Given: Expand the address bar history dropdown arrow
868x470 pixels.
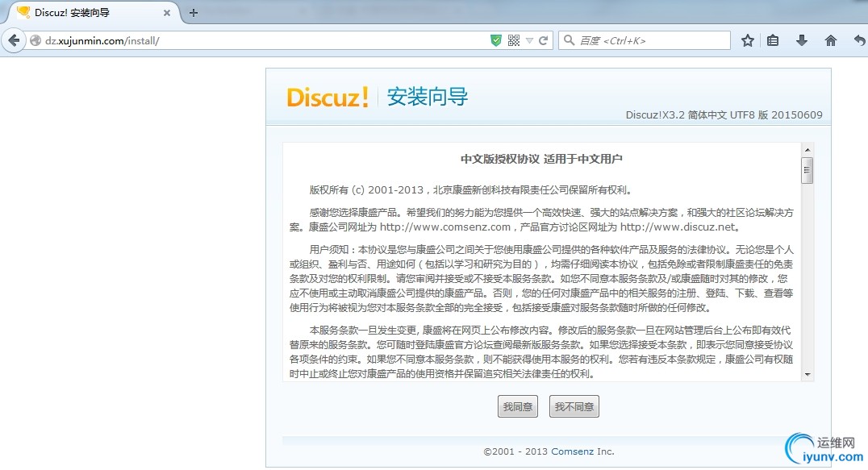Looking at the screenshot, I should point(530,41).
